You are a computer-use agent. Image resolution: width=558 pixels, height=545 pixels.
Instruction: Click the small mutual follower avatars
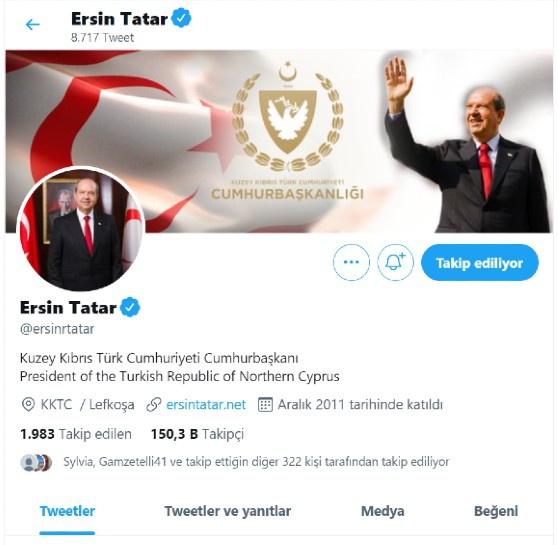pos(36,463)
